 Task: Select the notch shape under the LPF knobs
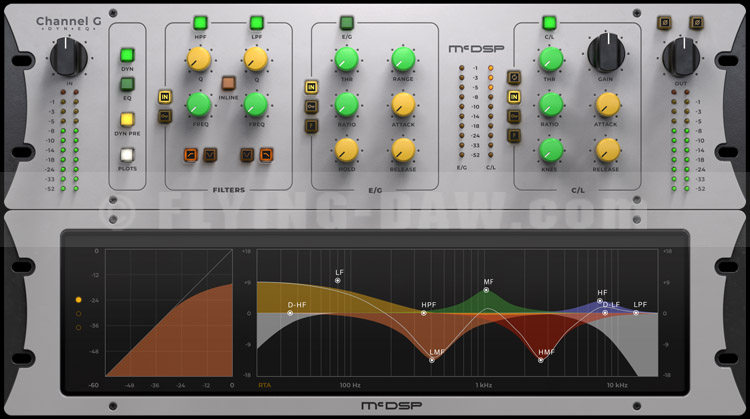(x=247, y=155)
